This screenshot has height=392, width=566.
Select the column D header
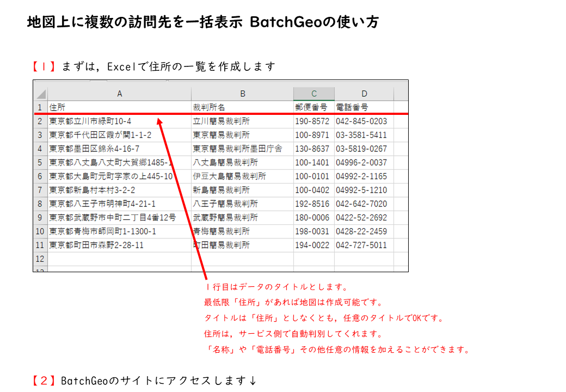tap(364, 94)
